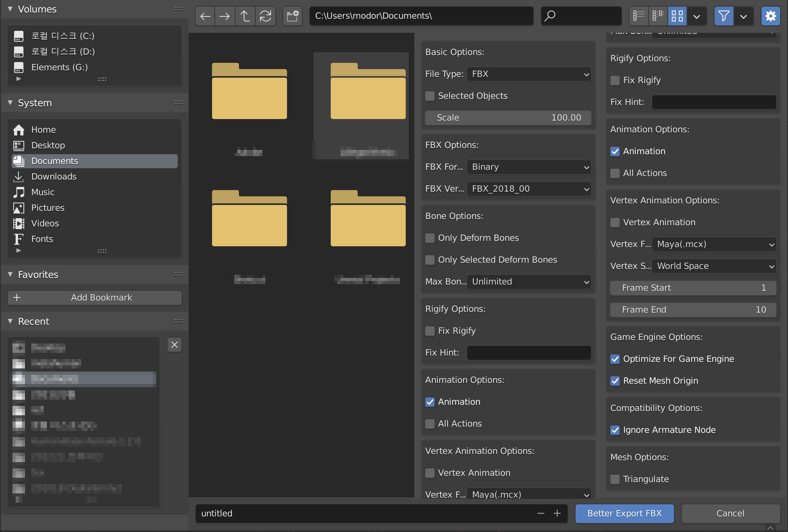The width and height of the screenshot is (788, 532).
Task: Click Add Bookmark button
Action: [94, 297]
